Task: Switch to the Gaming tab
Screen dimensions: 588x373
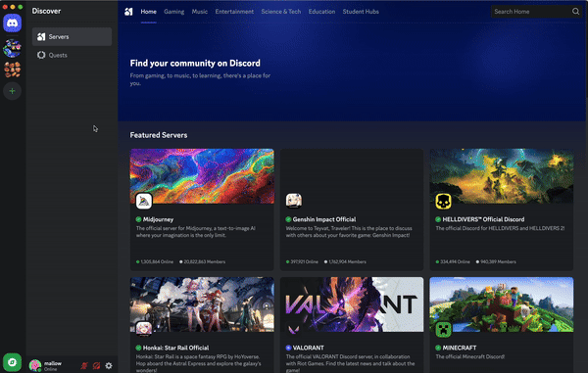Action: (x=174, y=12)
